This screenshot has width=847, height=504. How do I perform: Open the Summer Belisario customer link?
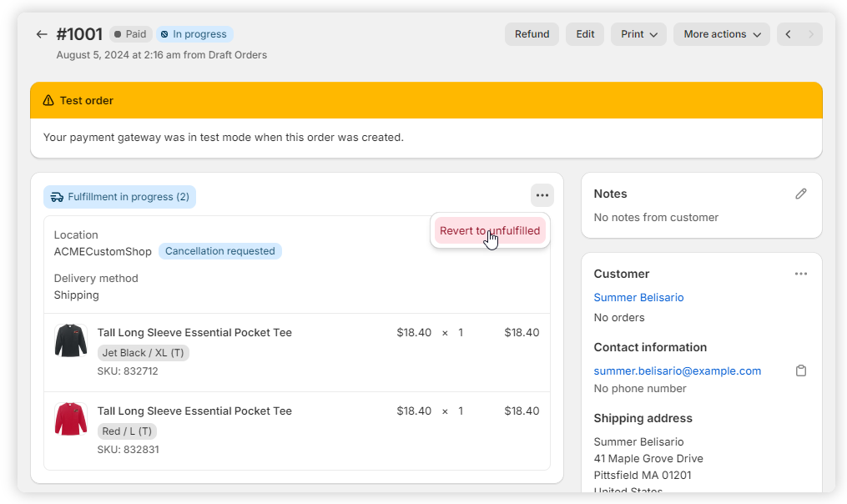coord(638,297)
